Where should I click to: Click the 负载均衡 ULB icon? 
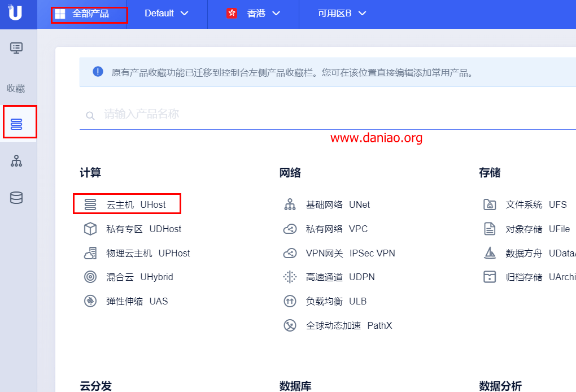tap(290, 301)
